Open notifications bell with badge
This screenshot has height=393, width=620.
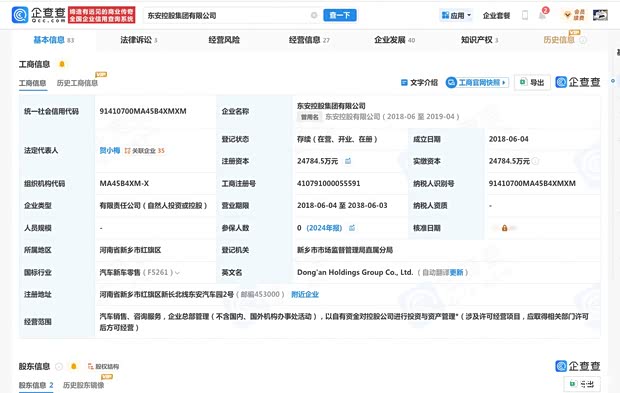coord(543,14)
